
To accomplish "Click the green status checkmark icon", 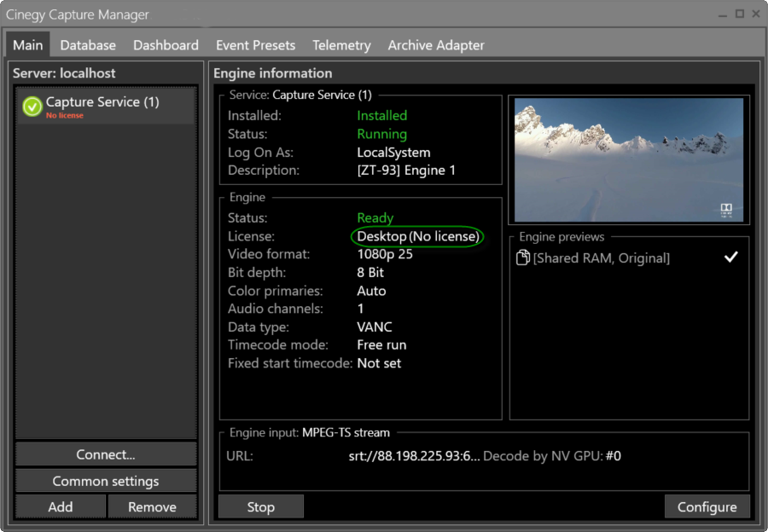I will click(x=32, y=107).
